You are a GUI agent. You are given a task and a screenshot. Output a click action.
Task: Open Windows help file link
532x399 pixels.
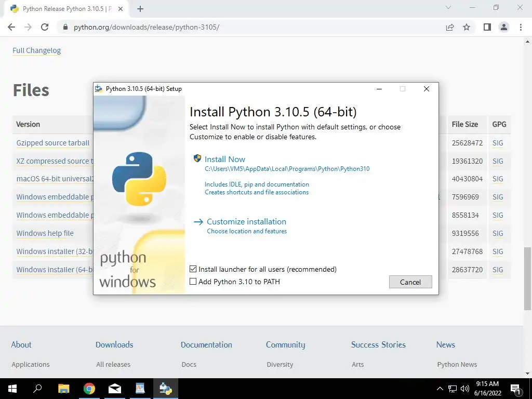tap(45, 233)
